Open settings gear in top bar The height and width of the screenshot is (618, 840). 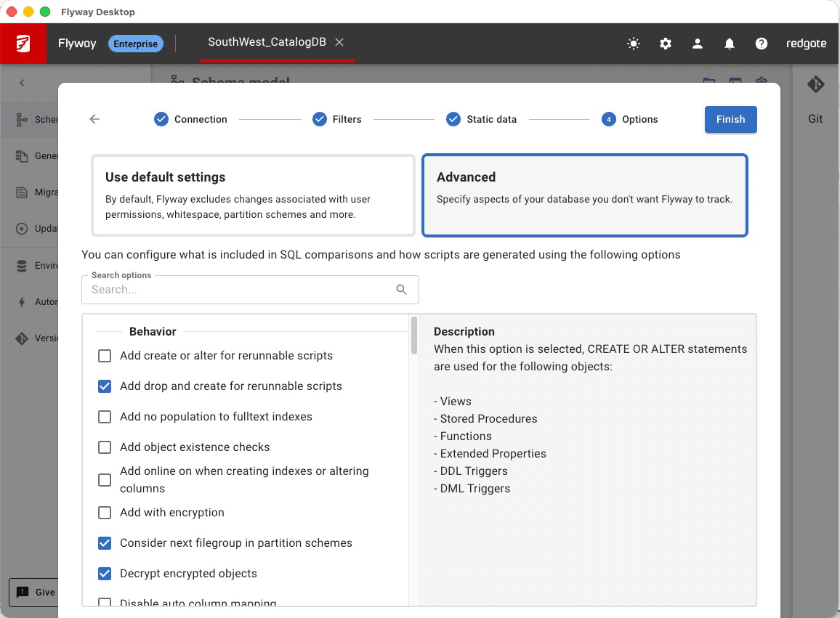(x=666, y=44)
